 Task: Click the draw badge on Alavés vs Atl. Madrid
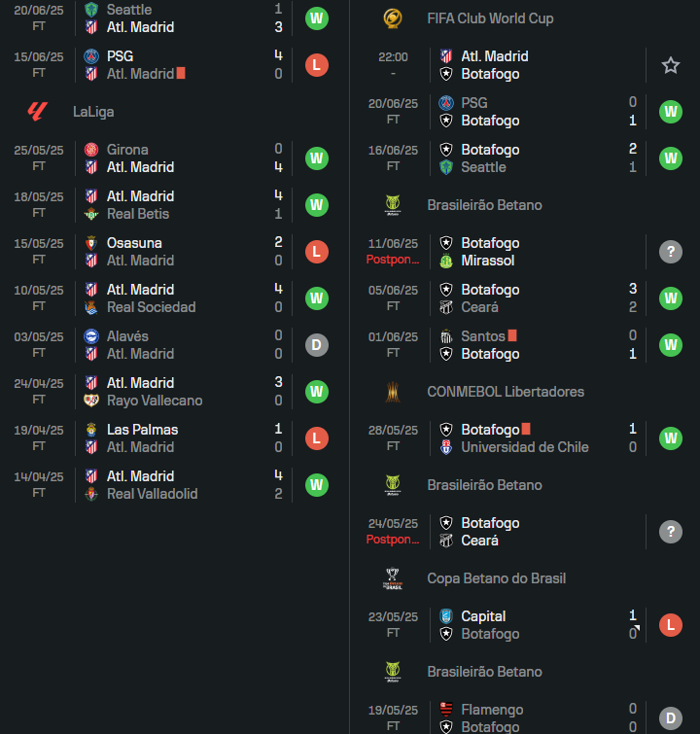(317, 345)
